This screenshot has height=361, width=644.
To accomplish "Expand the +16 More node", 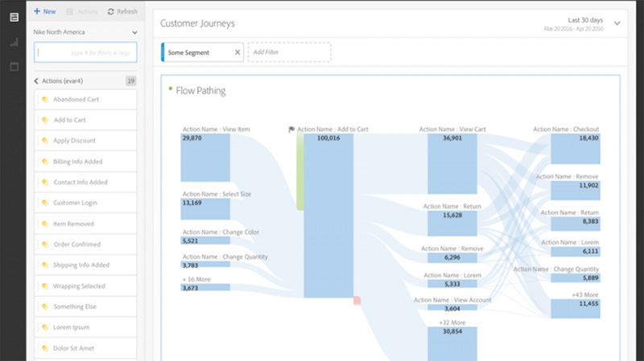I will pos(205,287).
